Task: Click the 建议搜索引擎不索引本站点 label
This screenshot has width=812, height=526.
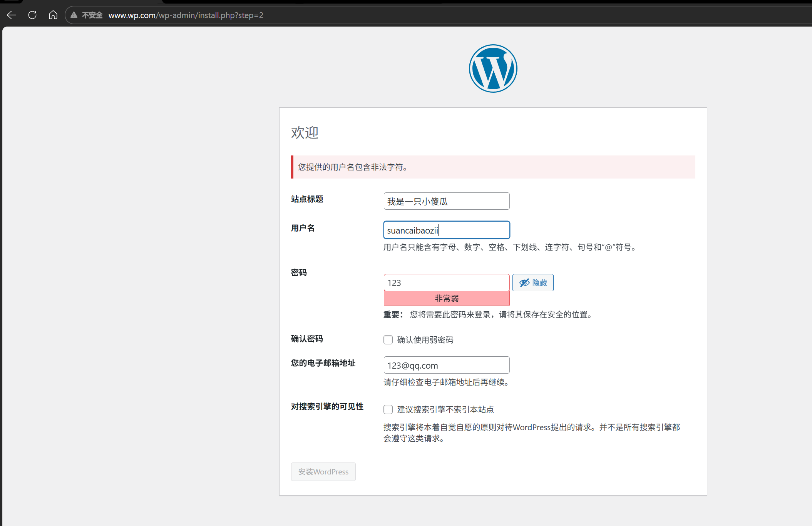Action: point(445,409)
